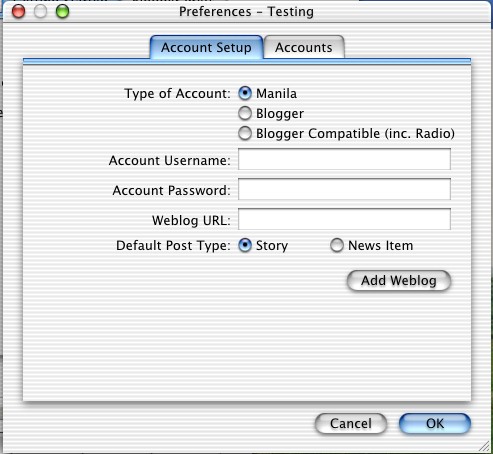Viewport: 493px width, 454px height.
Task: Zoom the window with the green button
Action: tap(62, 12)
